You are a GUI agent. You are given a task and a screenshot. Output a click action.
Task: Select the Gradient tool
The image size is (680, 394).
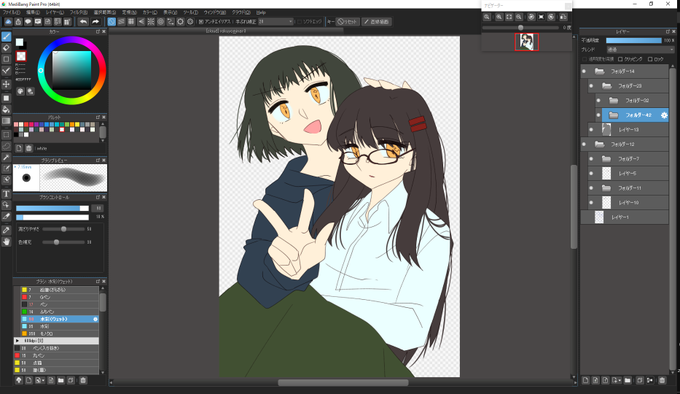(6, 121)
